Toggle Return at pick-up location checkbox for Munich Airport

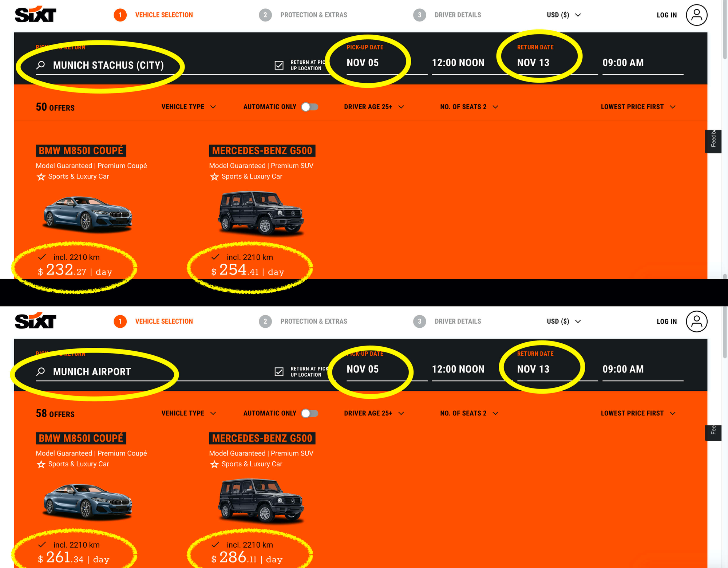tap(279, 371)
